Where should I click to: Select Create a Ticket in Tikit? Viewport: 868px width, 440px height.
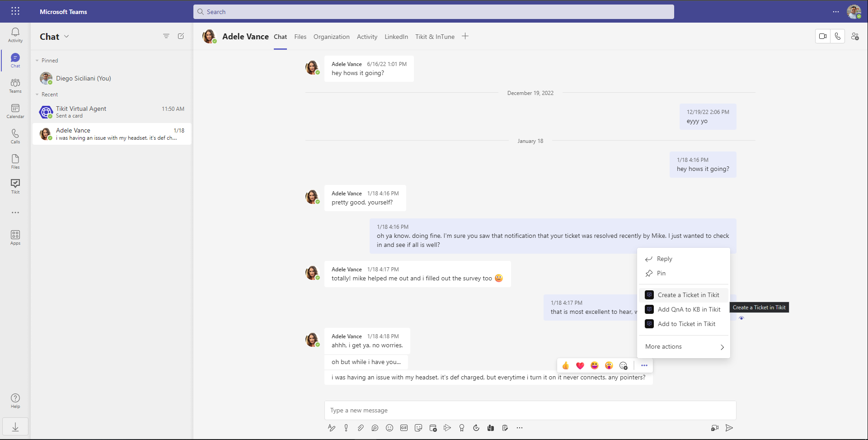click(x=688, y=295)
